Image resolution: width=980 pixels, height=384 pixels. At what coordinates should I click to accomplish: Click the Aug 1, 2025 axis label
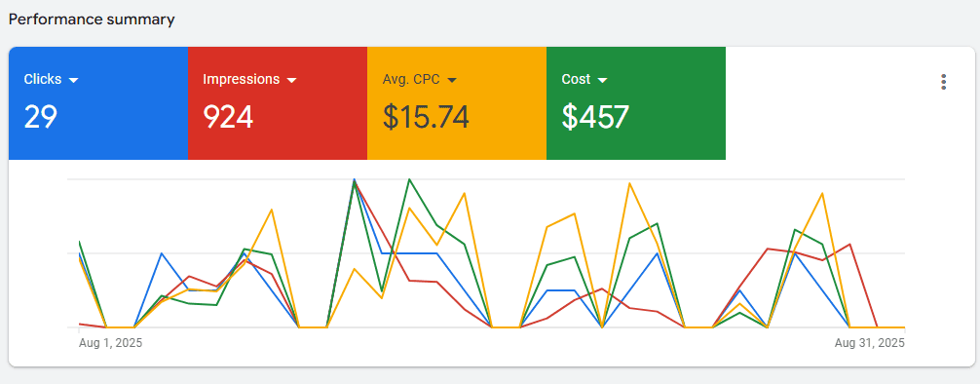[111, 343]
